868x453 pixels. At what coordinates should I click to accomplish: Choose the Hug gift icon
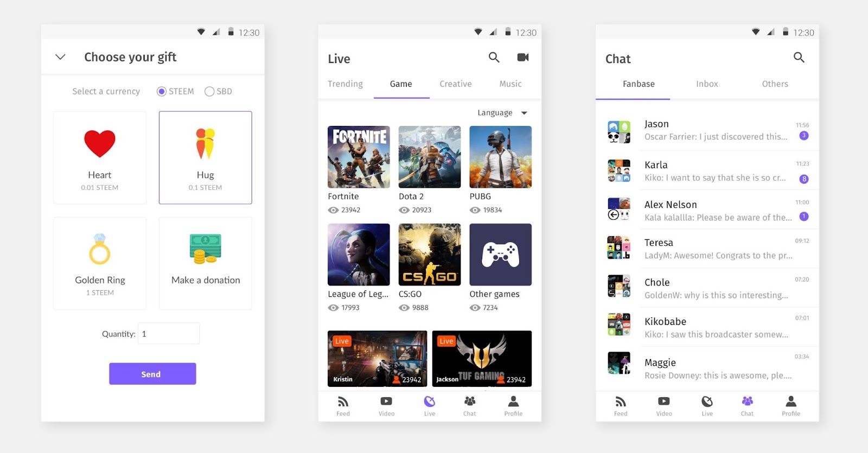click(x=205, y=144)
